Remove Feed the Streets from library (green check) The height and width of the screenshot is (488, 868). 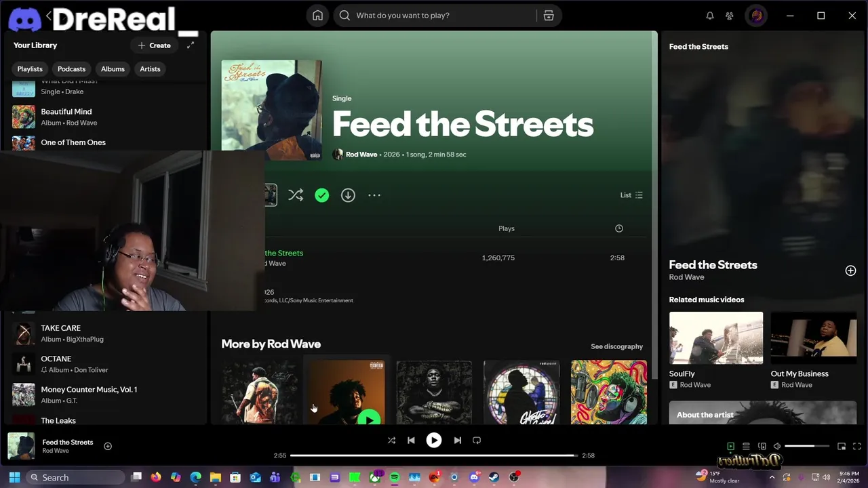321,195
